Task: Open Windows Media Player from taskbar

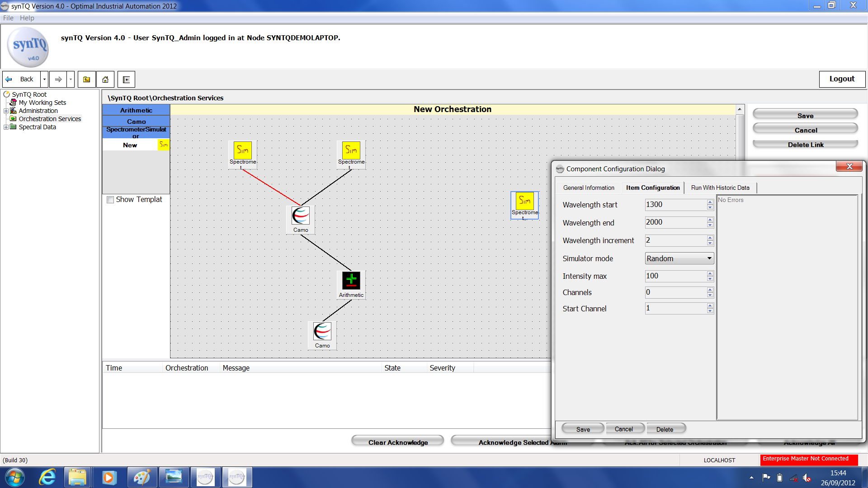Action: coord(108,477)
